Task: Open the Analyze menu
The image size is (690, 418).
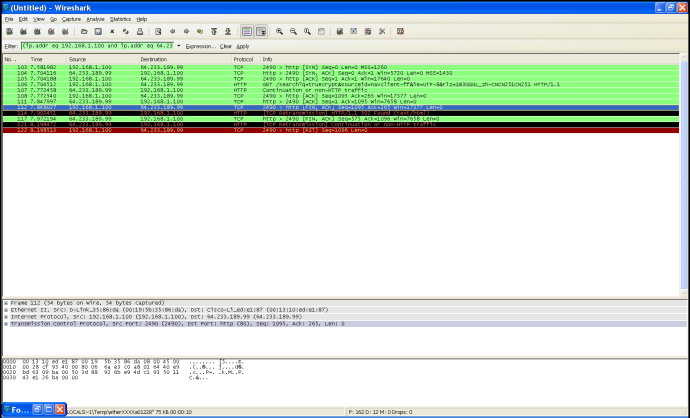Action: pos(95,19)
